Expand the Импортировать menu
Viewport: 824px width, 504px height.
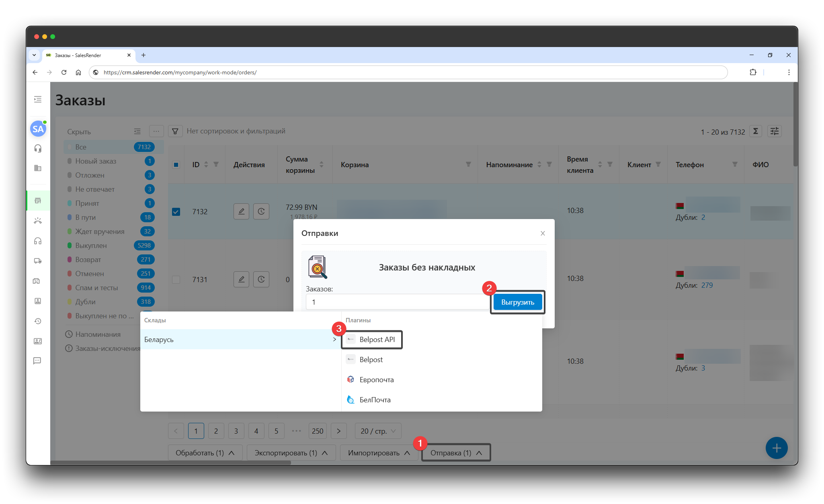pyautogui.click(x=379, y=453)
